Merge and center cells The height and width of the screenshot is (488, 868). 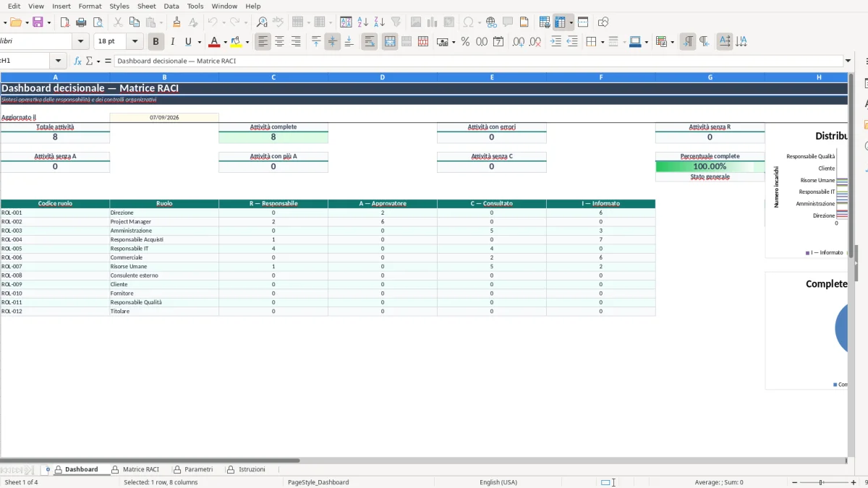pos(390,42)
